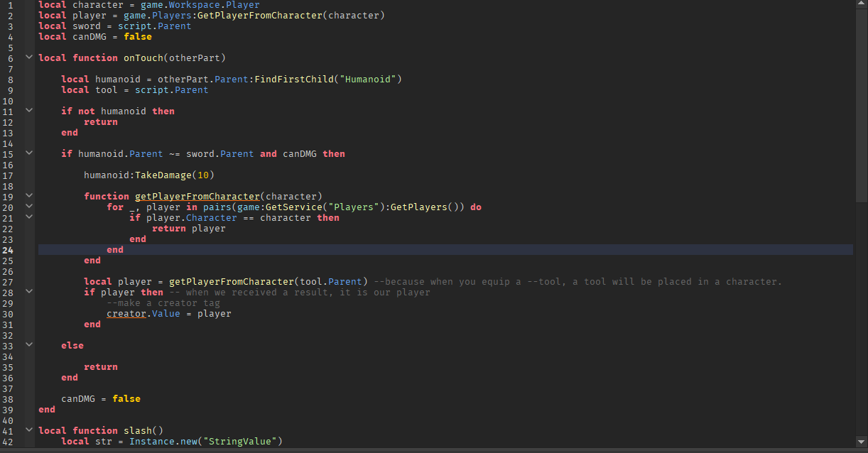The width and height of the screenshot is (868, 453).
Task: Click the 'sword' variable on line 3
Action: coord(87,26)
